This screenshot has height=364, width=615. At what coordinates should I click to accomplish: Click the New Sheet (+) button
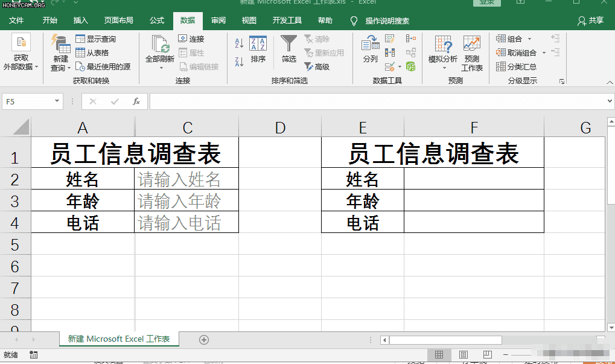[204, 340]
